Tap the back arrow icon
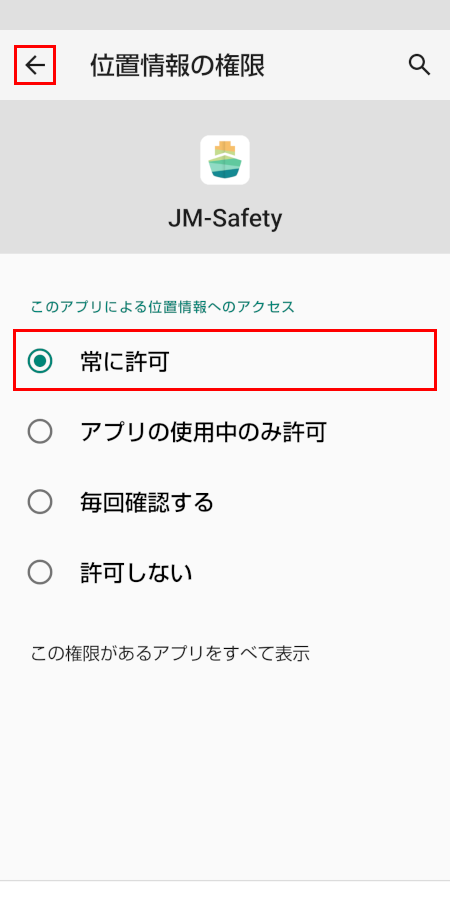 (35, 65)
